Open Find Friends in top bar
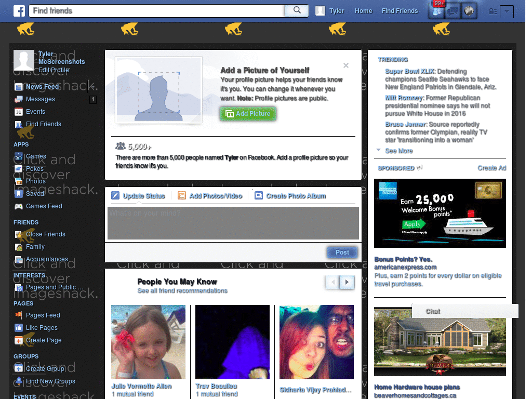This screenshot has height=399, width=532. click(400, 11)
